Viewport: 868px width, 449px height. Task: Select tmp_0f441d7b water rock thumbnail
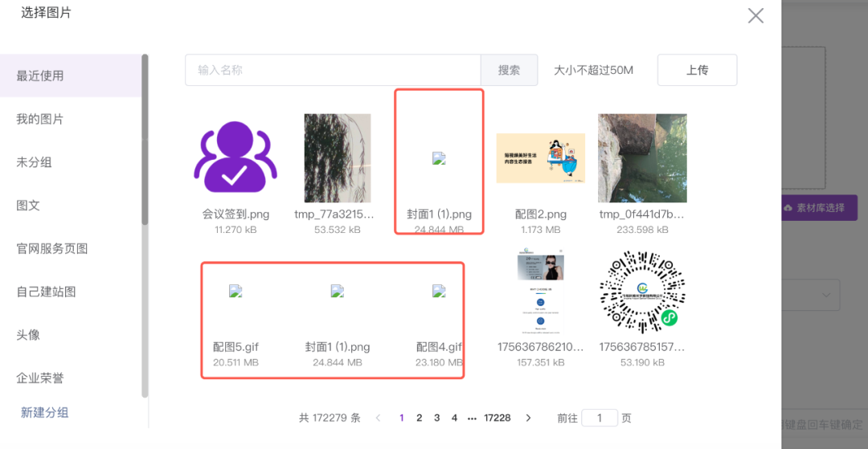click(642, 158)
